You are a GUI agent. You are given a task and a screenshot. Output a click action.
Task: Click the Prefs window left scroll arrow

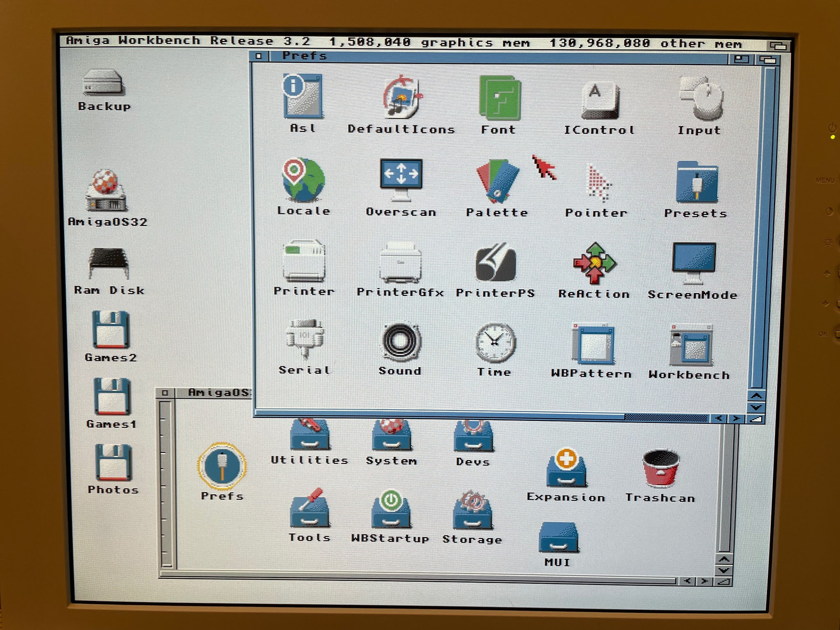pyautogui.click(x=719, y=418)
